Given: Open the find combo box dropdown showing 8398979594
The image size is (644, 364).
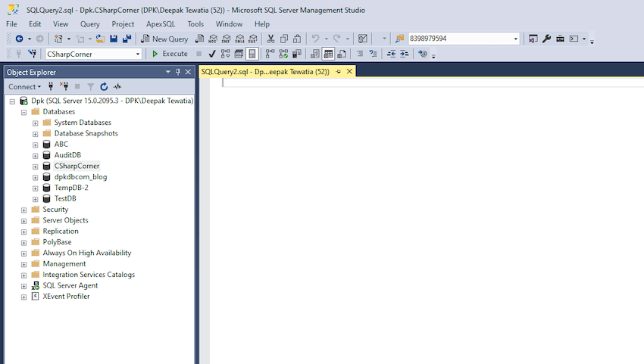Looking at the screenshot, I should pyautogui.click(x=516, y=39).
